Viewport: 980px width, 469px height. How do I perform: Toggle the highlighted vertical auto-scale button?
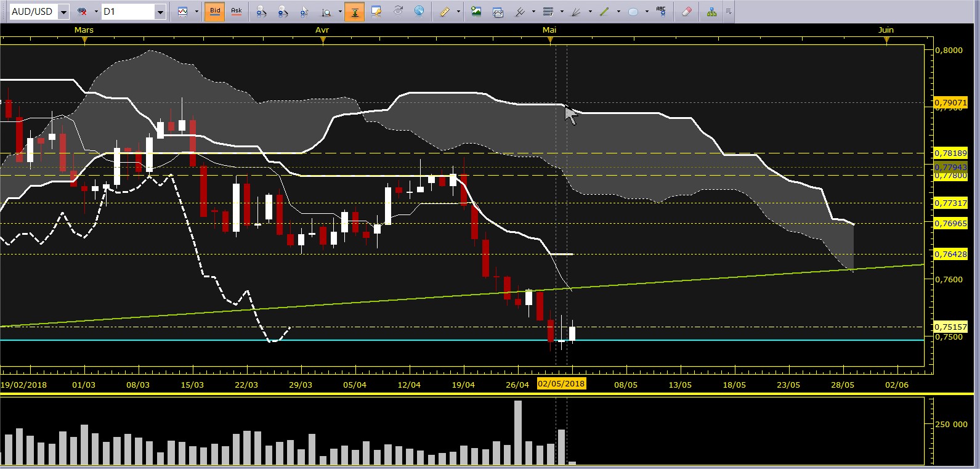click(x=354, y=11)
